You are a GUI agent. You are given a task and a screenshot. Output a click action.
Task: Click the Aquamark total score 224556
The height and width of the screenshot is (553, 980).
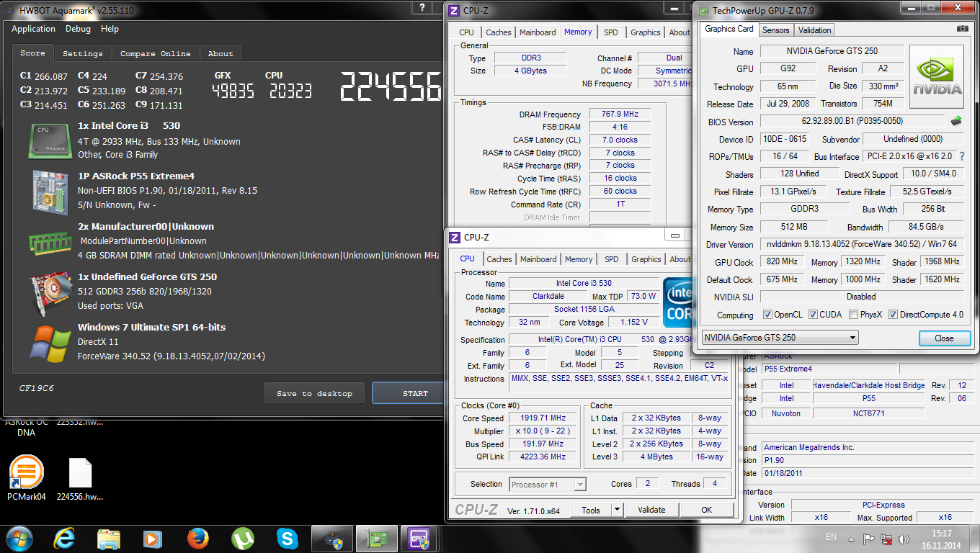pyautogui.click(x=391, y=87)
